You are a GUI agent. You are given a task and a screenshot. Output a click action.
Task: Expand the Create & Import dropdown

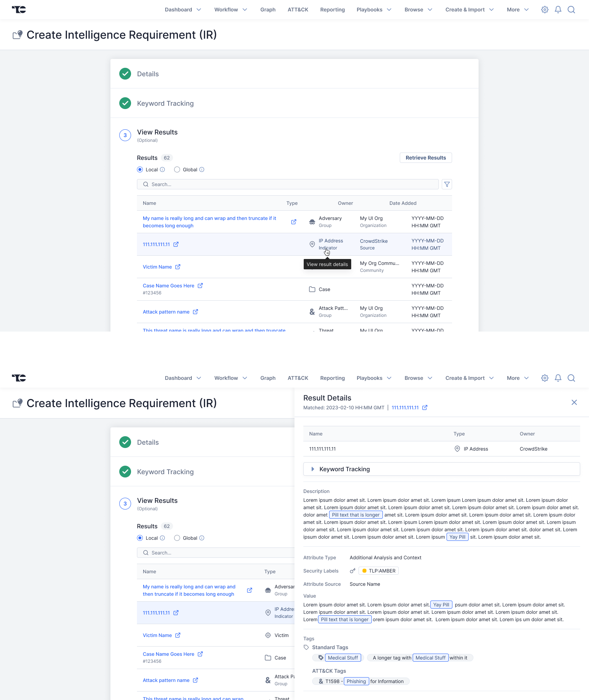pos(469,10)
